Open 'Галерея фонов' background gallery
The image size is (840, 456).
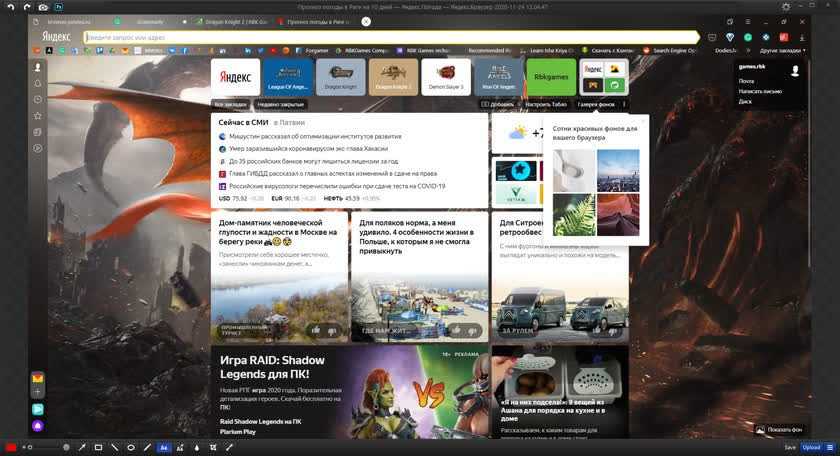[597, 104]
